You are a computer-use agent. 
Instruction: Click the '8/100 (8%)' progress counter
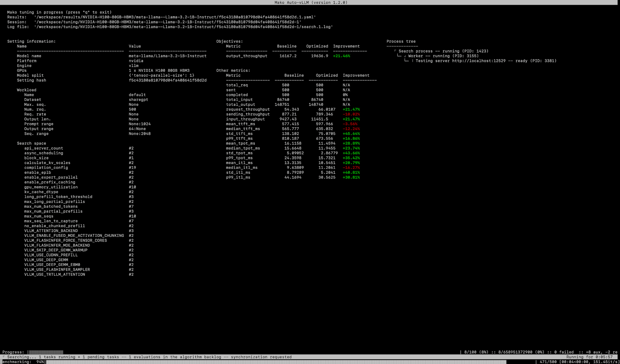click(x=476, y=352)
